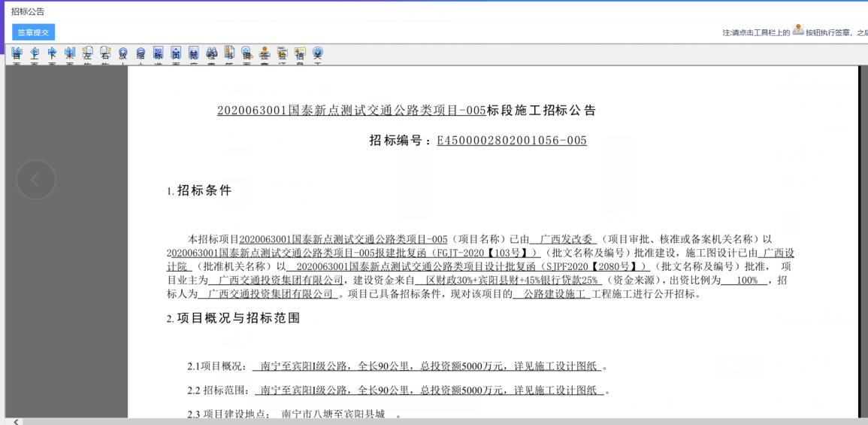The width and height of the screenshot is (868, 425).
Task: Click the verify (验证) toolbar icon
Action: click(x=283, y=54)
